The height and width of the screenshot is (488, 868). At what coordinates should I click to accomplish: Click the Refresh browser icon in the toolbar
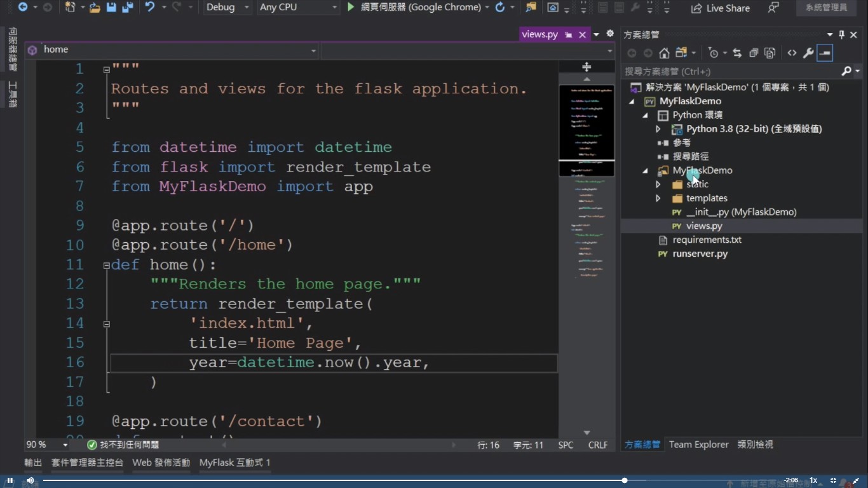[x=499, y=7]
